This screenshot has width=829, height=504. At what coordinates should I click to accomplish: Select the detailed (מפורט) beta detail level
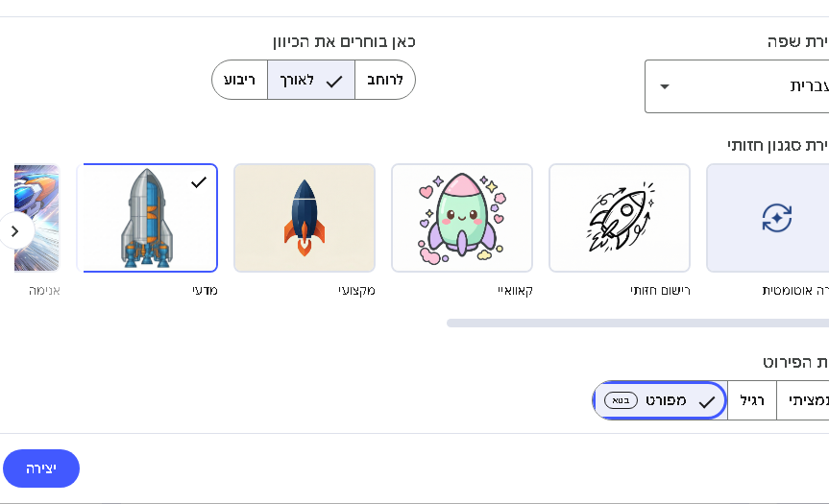(x=660, y=400)
